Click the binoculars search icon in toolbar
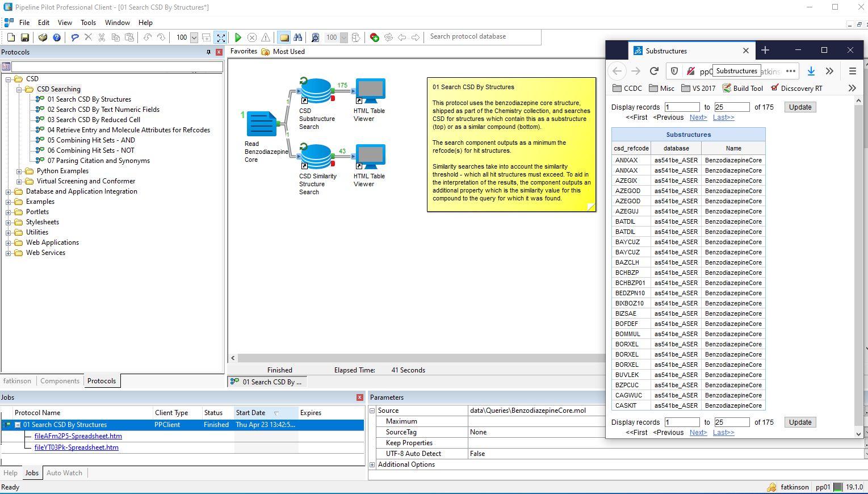This screenshot has width=868, height=494. [298, 37]
